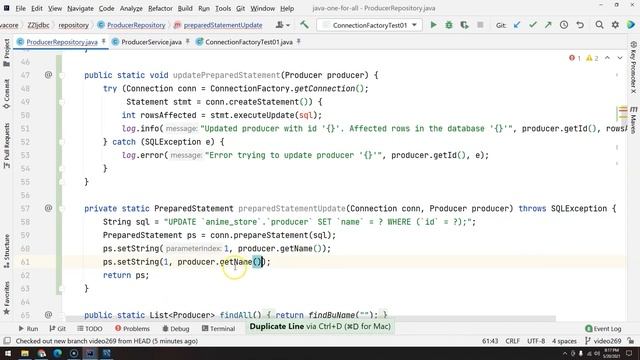Image resolution: width=640 pixels, height=360 pixels.
Task: Update project from Git
Action: pos(517,25)
